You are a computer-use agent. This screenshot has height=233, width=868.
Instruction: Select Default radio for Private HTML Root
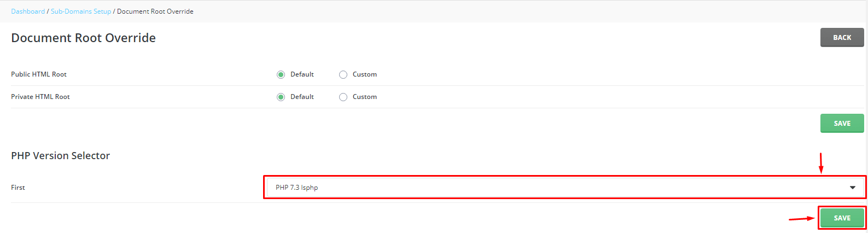click(x=281, y=97)
